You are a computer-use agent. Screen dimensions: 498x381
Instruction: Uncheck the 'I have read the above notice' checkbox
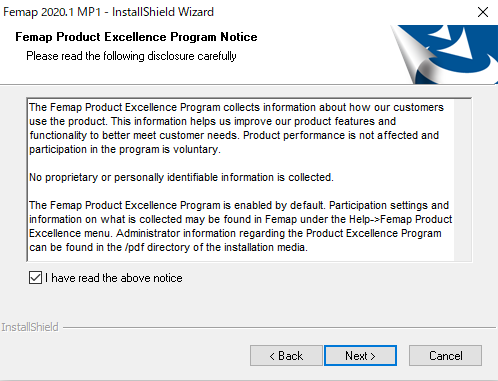pyautogui.click(x=35, y=278)
